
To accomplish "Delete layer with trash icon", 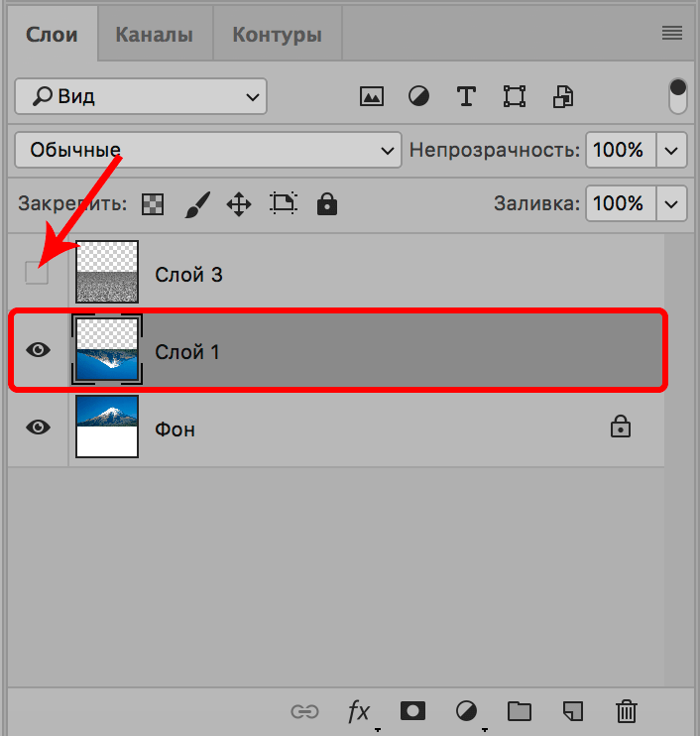I will click(x=626, y=710).
